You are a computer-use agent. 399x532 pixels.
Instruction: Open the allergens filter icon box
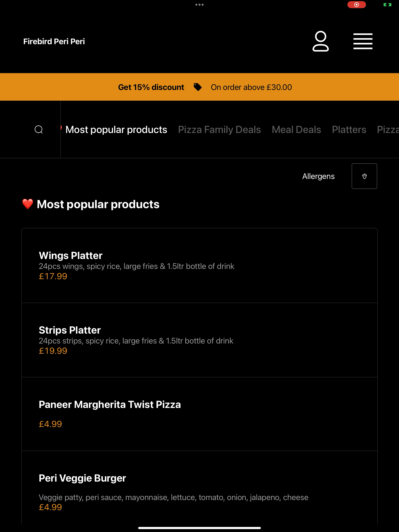364,176
